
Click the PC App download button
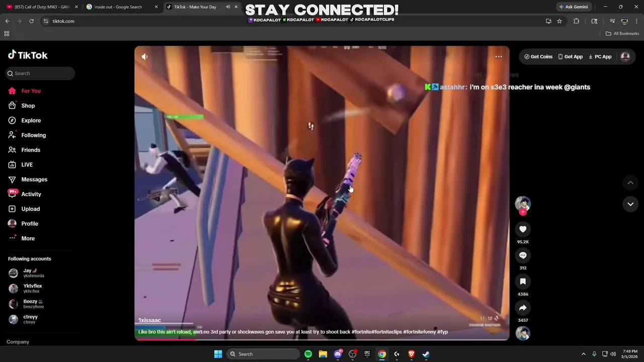(600, 57)
